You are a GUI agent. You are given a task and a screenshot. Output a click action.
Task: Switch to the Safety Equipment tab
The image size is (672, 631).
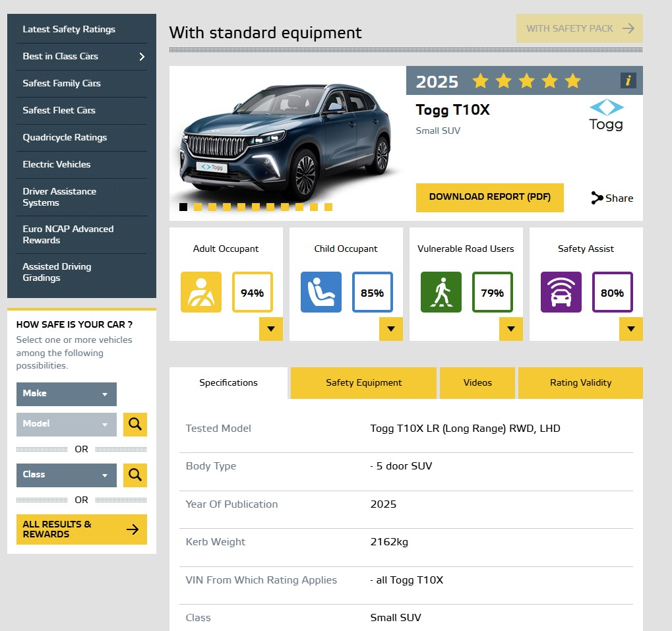[363, 383]
